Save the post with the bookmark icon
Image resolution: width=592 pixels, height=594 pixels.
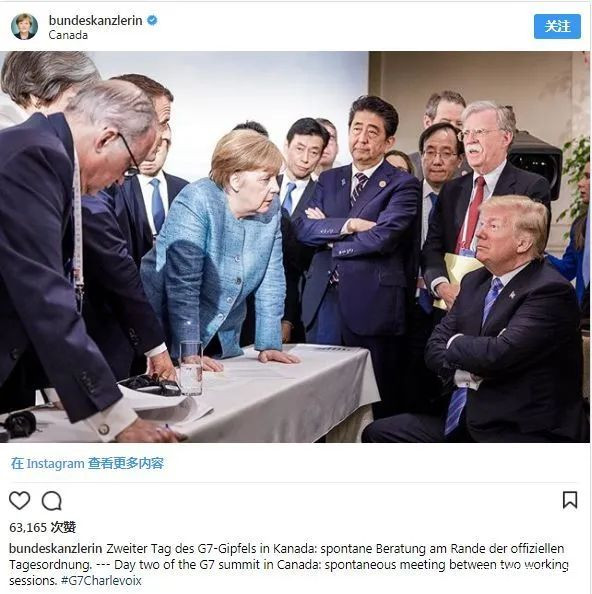pos(570,500)
